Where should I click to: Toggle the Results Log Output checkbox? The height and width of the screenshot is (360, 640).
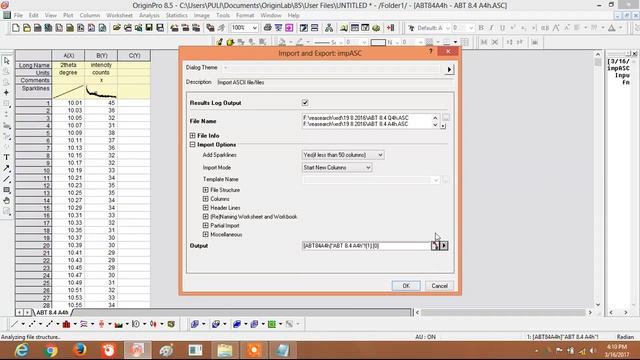pyautogui.click(x=305, y=103)
